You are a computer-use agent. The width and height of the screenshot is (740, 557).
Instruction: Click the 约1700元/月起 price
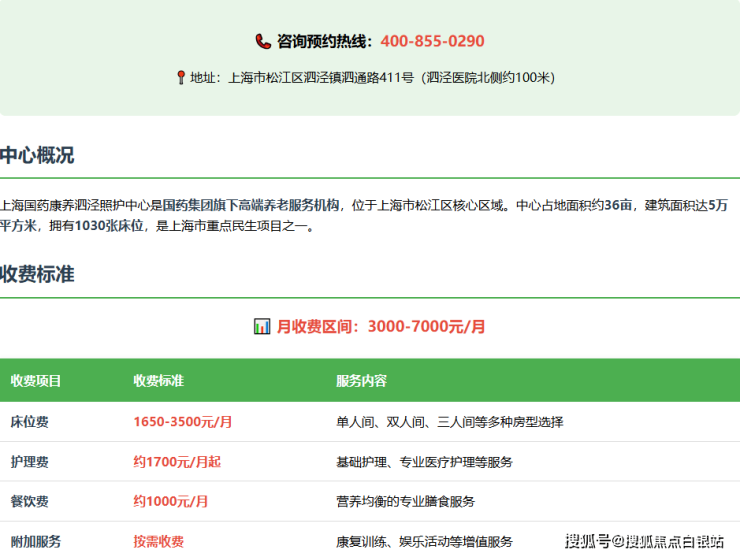177,462
